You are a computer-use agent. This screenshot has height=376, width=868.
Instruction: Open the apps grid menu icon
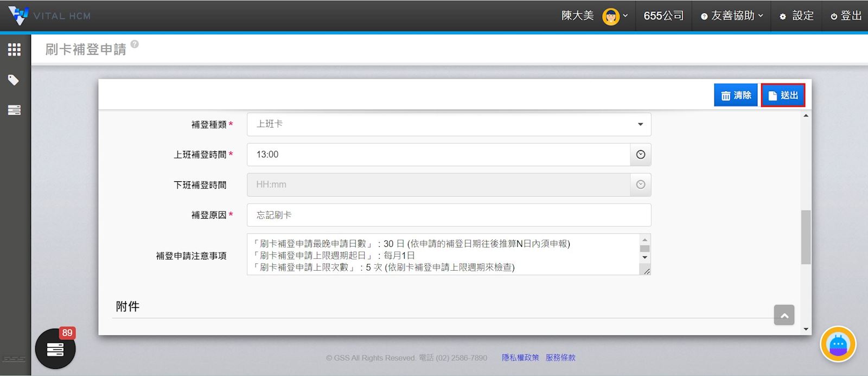point(14,50)
